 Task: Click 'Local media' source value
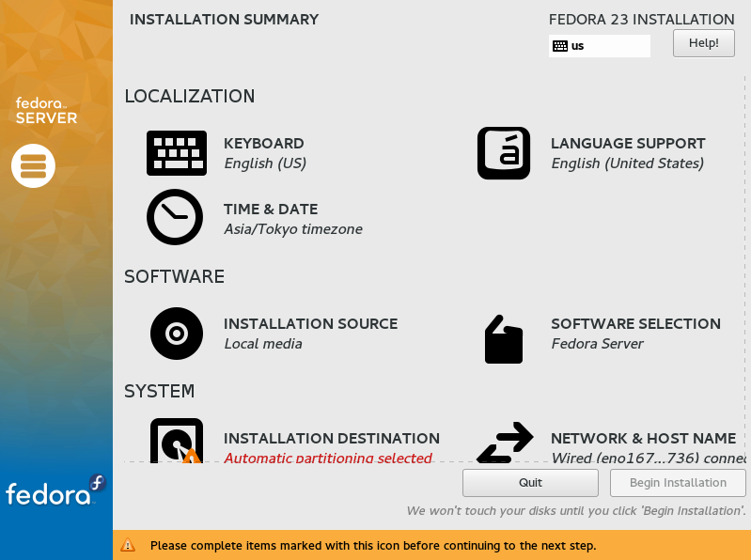pos(263,344)
